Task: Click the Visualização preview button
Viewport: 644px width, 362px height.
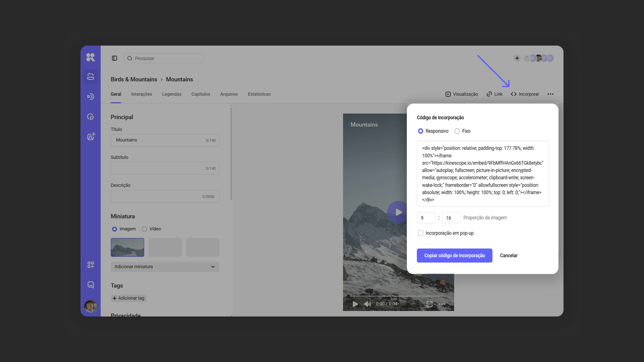Action: [462, 94]
